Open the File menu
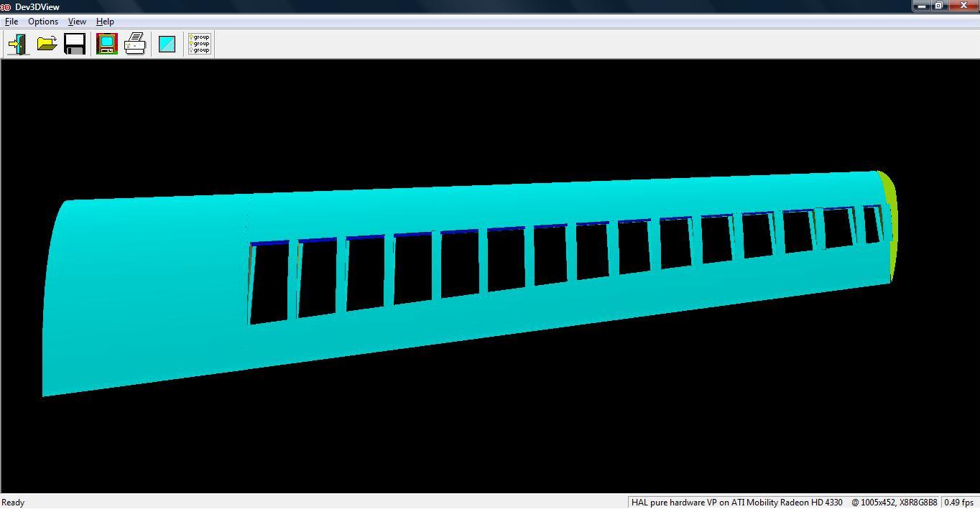The height and width of the screenshot is (509, 980). (11, 22)
